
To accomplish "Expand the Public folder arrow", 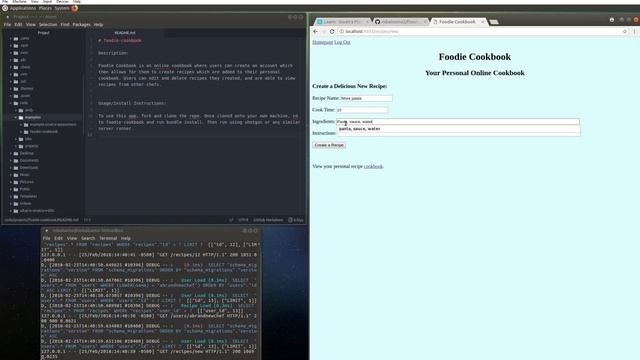I will (x=11, y=189).
